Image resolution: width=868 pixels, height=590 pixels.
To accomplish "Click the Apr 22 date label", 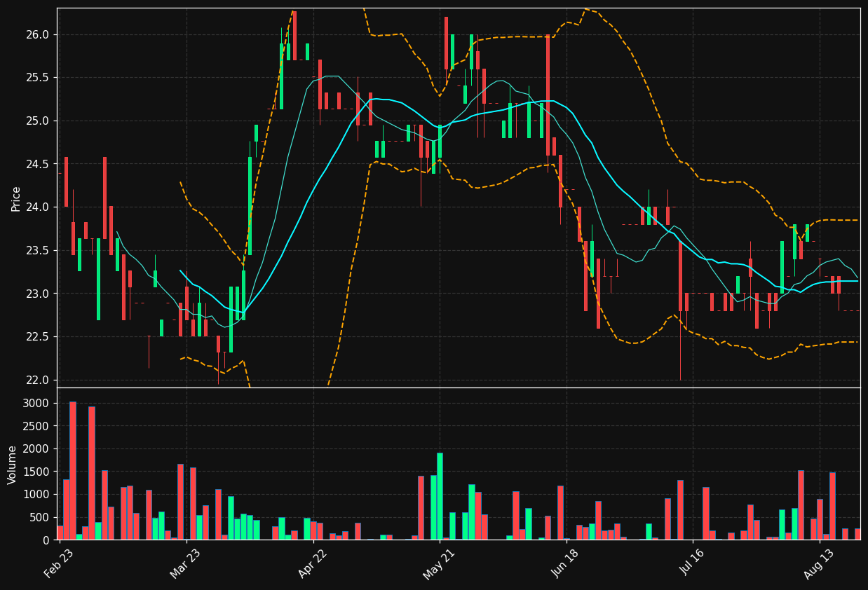I will point(313,563).
